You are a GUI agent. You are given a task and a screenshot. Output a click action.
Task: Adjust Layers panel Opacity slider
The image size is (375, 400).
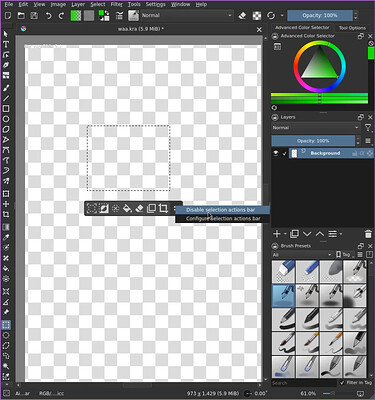tap(313, 141)
